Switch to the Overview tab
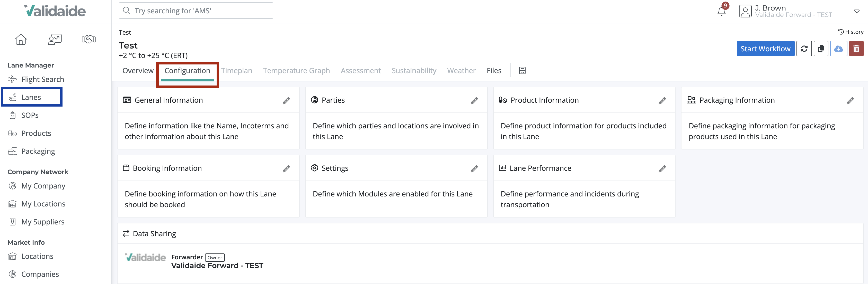This screenshot has height=284, width=868. [x=138, y=71]
